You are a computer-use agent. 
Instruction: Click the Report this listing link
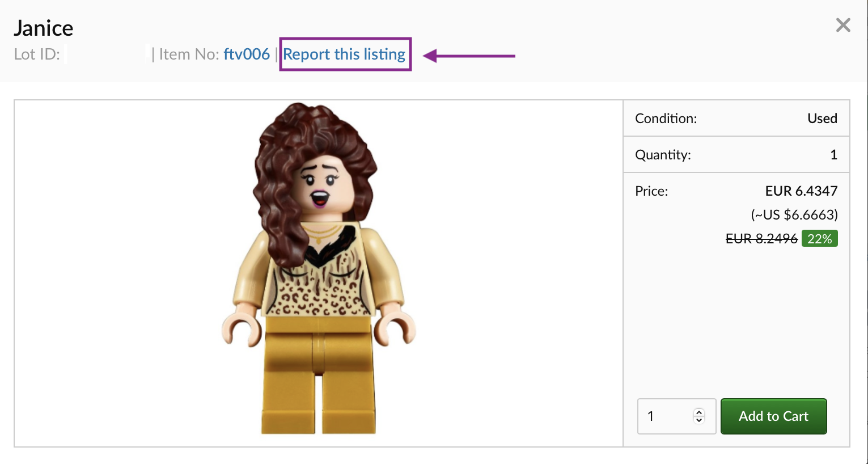click(x=344, y=54)
